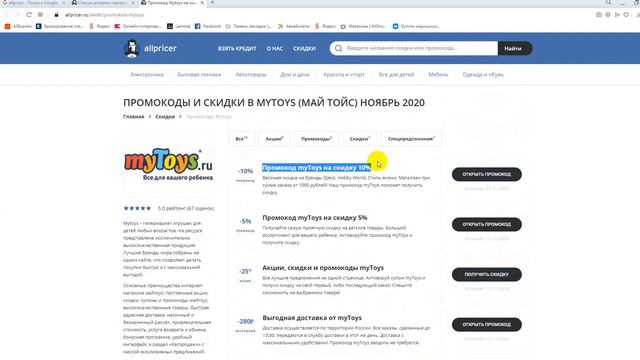640x360 pixels.
Task: Click ОТКРЫТЬ ПРОМОКОД for the 10% offer
Action: (487, 174)
